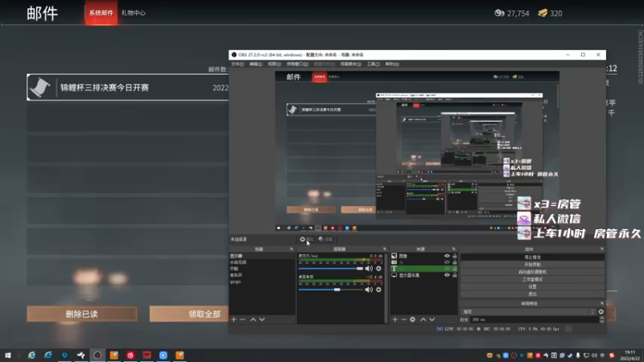Switch to 系统邮件 tab
644x362 pixels.
[101, 13]
